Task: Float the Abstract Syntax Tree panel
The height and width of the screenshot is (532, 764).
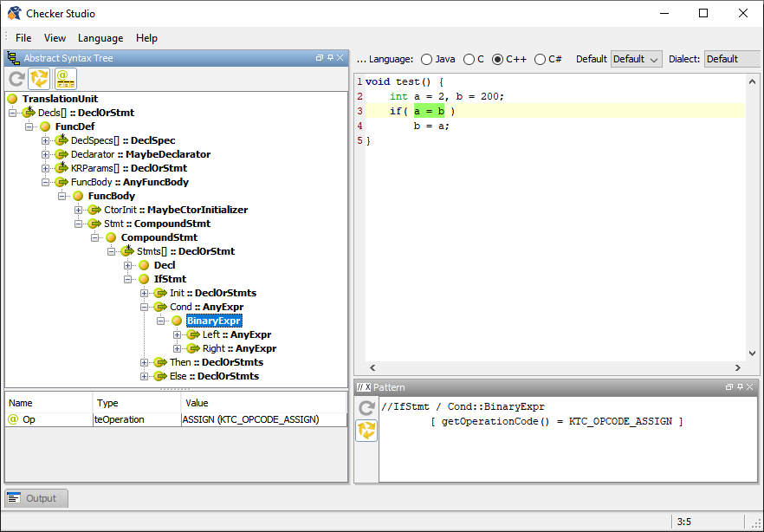Action: 319,58
